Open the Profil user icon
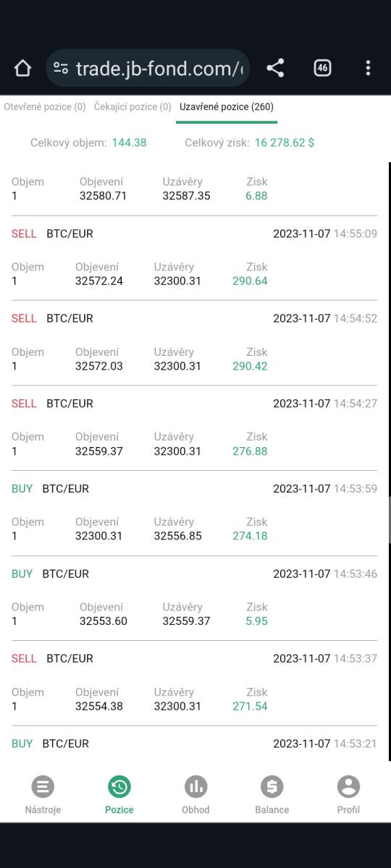The width and height of the screenshot is (391, 868). pos(348,786)
